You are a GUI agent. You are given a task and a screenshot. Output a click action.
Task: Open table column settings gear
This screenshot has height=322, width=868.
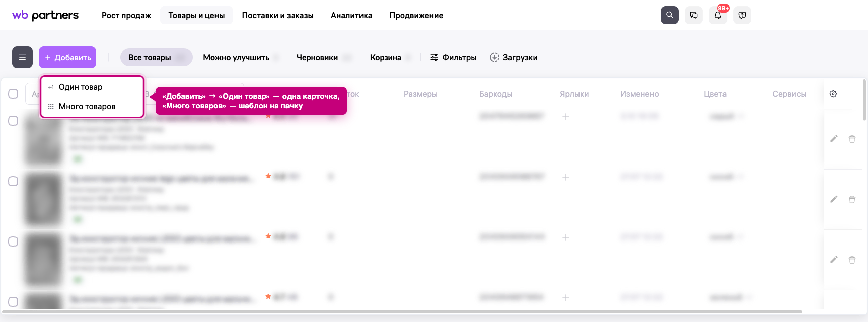coord(833,94)
